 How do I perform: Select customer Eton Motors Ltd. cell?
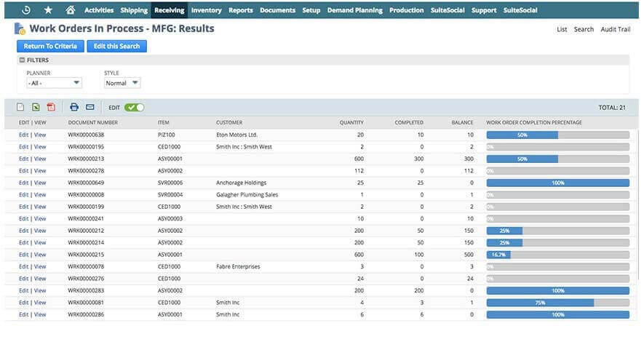pos(237,135)
